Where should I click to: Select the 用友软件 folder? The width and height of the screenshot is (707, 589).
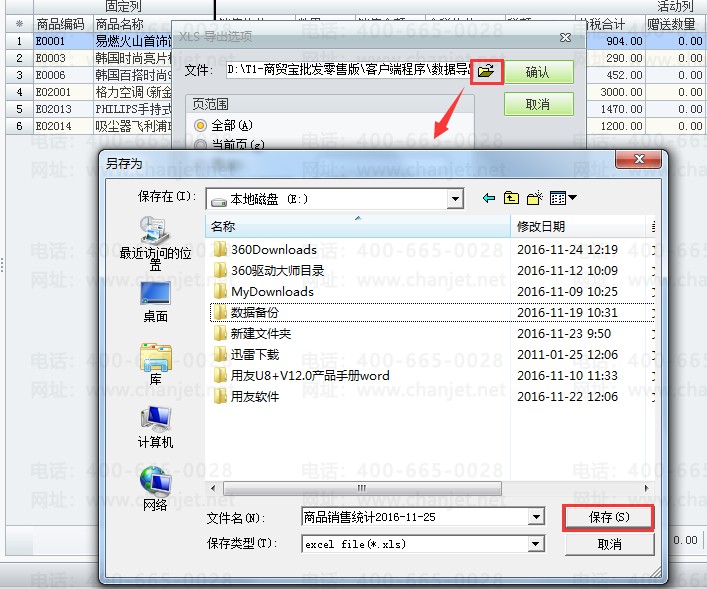246,396
